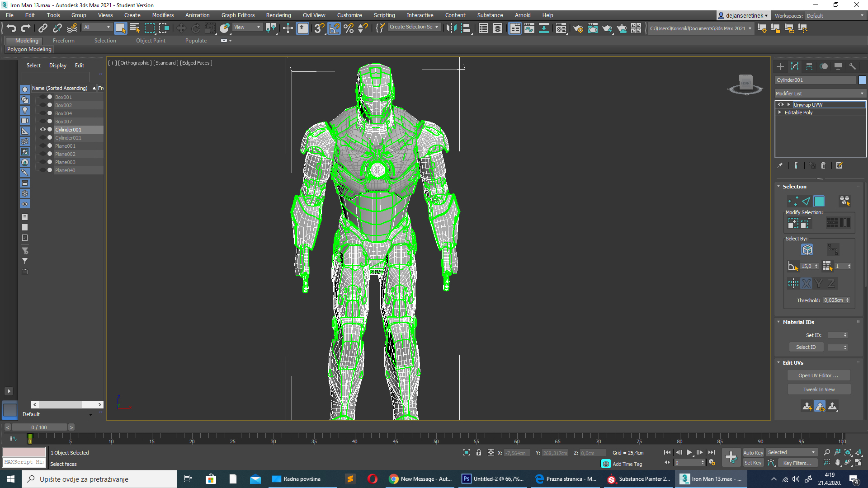Remove modifier using trash icon

(x=823, y=166)
